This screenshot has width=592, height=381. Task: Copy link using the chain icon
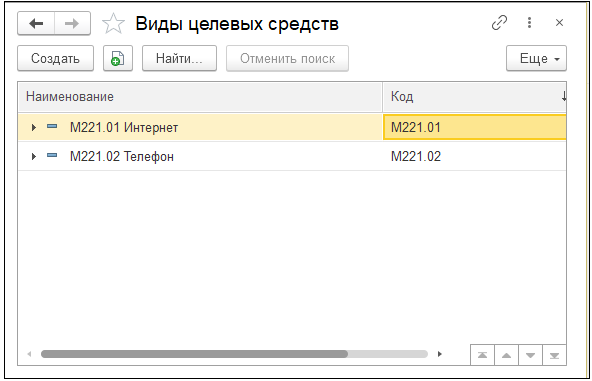(499, 23)
